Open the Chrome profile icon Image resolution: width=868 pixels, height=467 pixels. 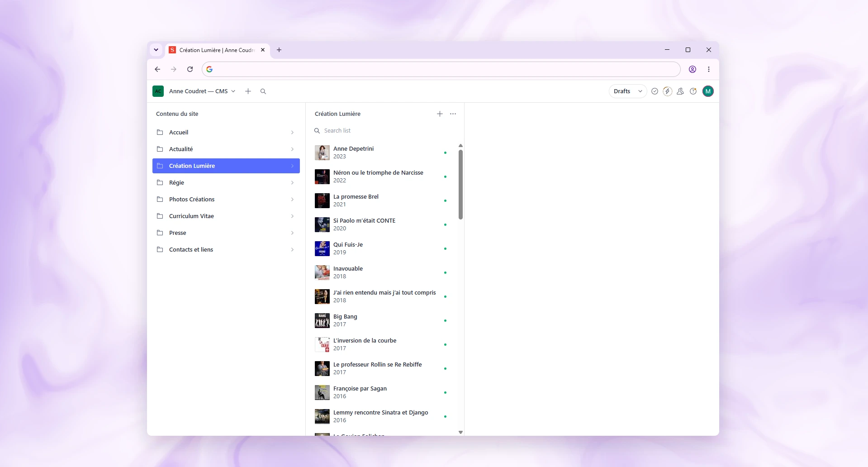click(693, 69)
